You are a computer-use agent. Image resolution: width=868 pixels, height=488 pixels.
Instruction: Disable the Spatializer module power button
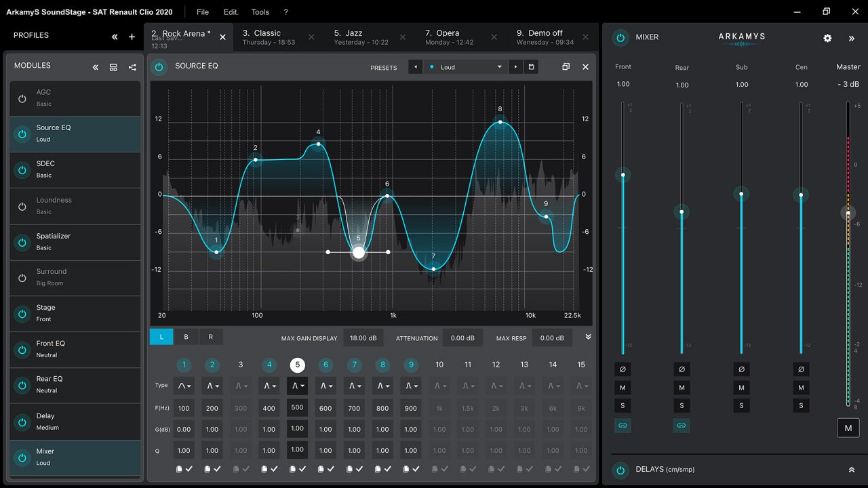22,242
